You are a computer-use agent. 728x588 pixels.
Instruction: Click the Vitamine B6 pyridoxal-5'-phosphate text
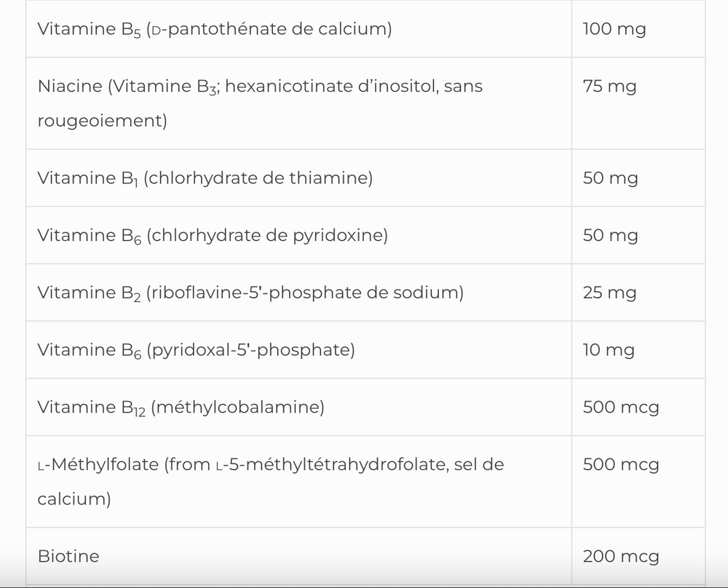click(196, 350)
